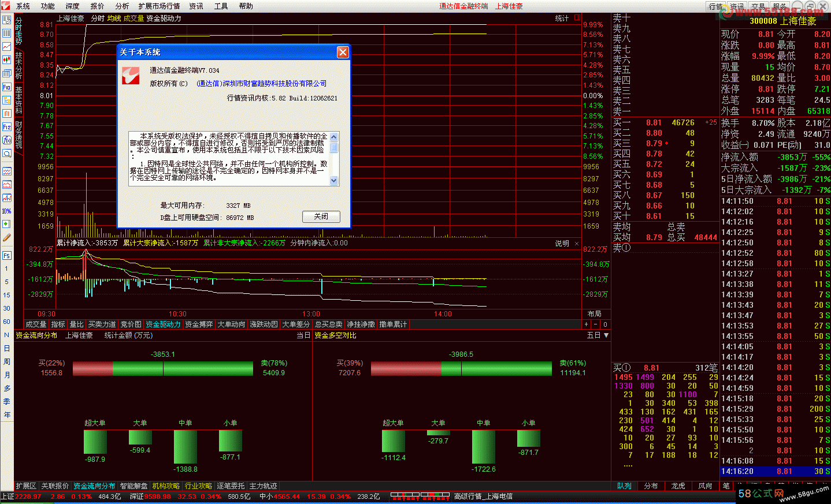Open the 分析 menu
The height and width of the screenshot is (504, 831).
click(123, 6)
